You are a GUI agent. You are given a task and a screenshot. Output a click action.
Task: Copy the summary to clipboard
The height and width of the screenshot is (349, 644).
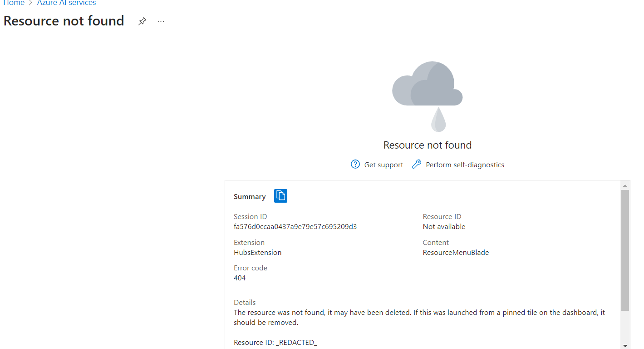tap(280, 196)
